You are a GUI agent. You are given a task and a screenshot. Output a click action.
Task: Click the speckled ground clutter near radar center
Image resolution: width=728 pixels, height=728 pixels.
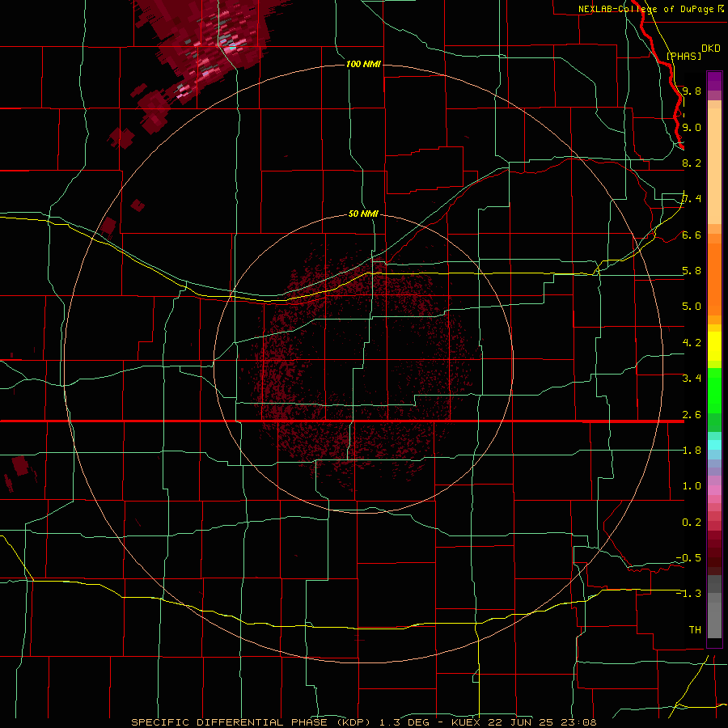coord(362,366)
